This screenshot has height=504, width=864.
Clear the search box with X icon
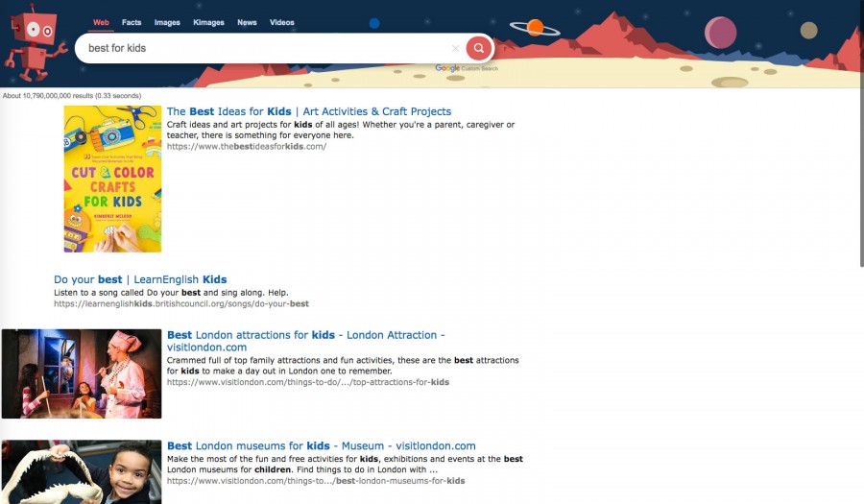(x=455, y=48)
